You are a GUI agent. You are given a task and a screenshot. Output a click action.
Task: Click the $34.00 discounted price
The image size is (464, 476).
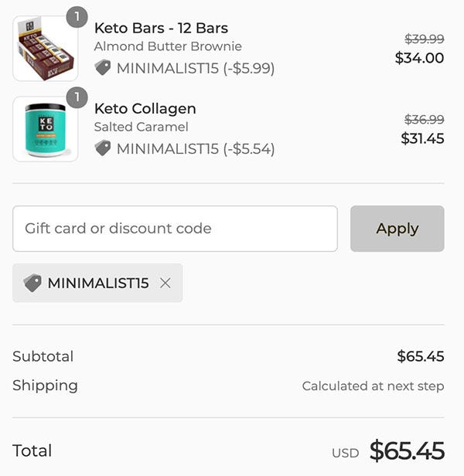419,58
